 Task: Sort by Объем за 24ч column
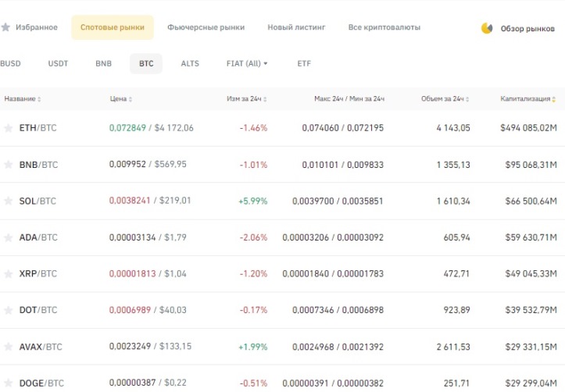(x=445, y=98)
